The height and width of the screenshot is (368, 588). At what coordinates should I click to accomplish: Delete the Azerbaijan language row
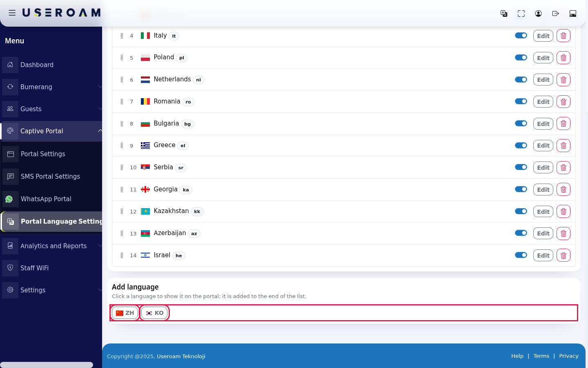563,233
